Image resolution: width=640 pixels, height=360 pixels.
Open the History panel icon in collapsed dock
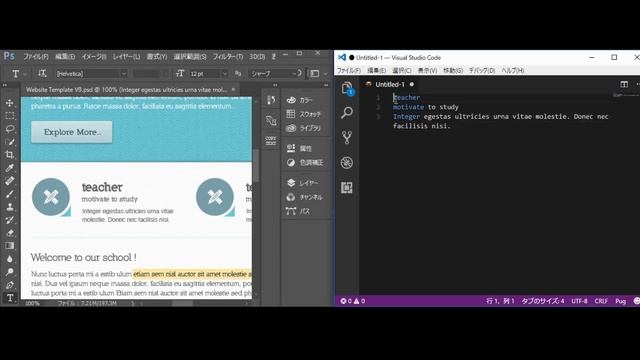[x=271, y=100]
